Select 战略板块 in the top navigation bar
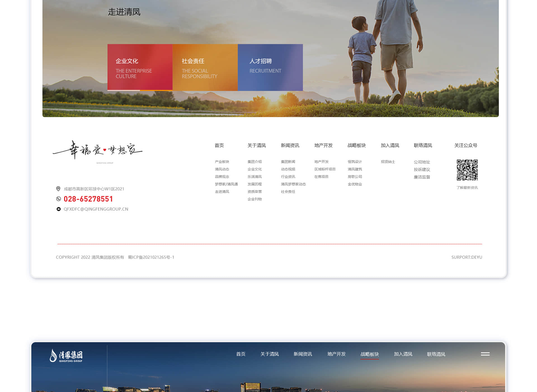537x392 pixels. pos(369,354)
